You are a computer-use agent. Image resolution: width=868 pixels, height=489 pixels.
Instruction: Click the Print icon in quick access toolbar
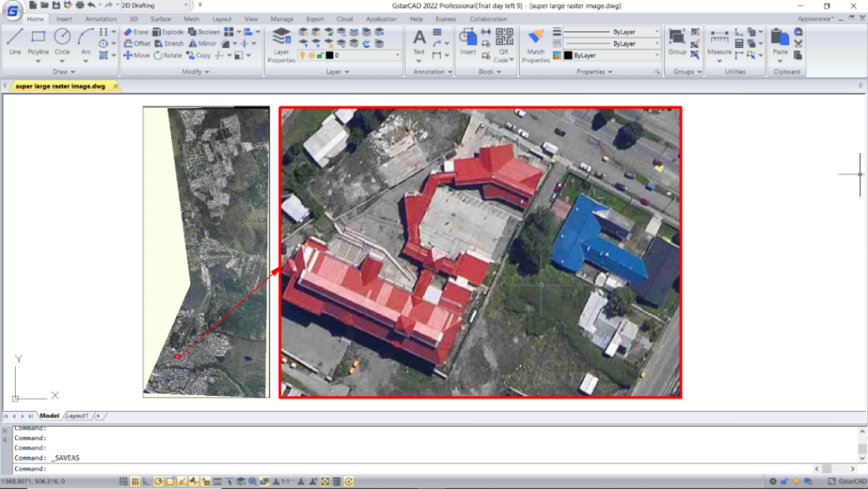(x=80, y=5)
